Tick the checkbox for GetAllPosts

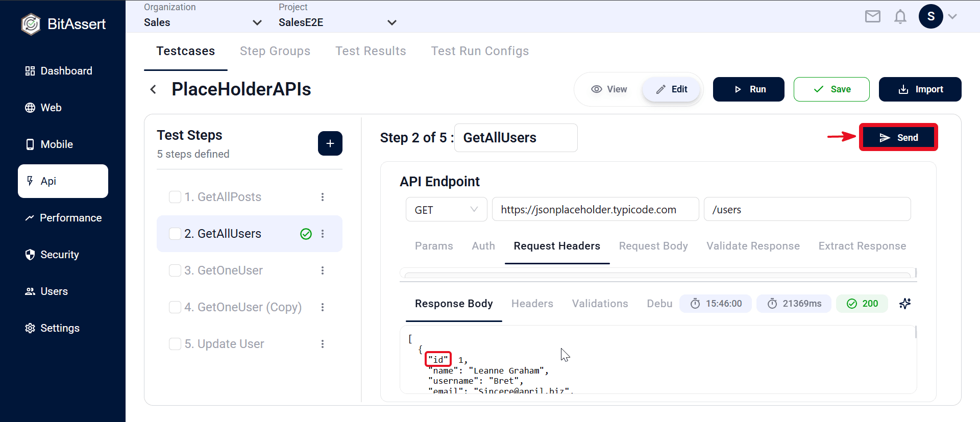tap(175, 197)
